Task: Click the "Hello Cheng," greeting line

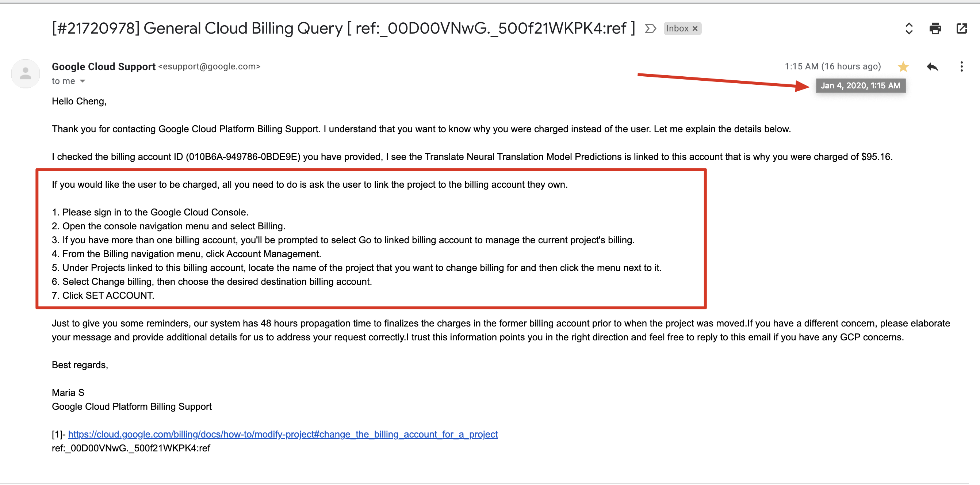Action: (x=79, y=101)
